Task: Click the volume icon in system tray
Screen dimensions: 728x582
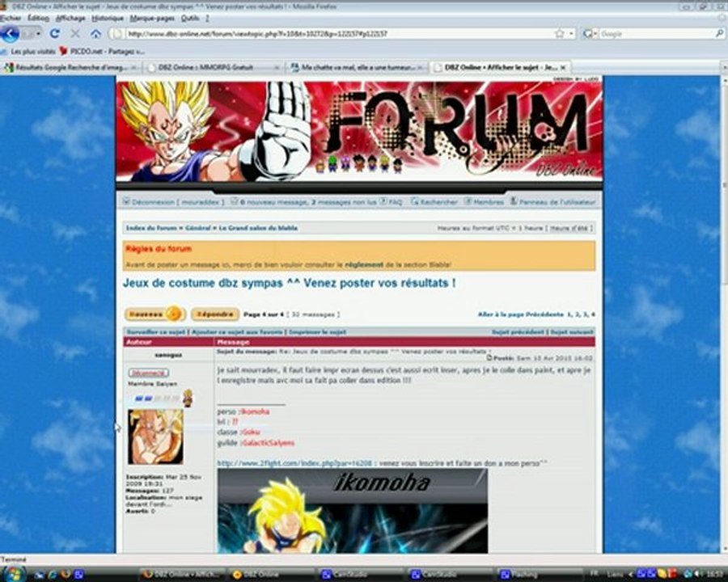Action: coord(698,574)
